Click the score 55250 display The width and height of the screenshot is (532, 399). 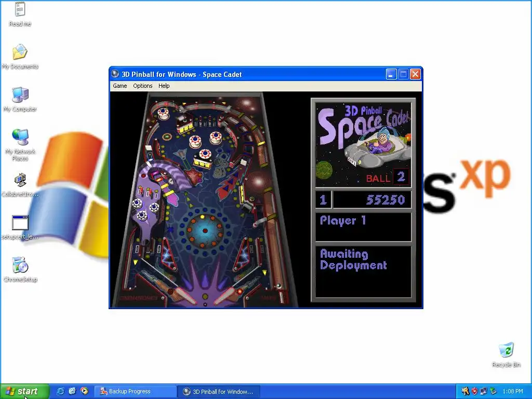click(x=385, y=200)
